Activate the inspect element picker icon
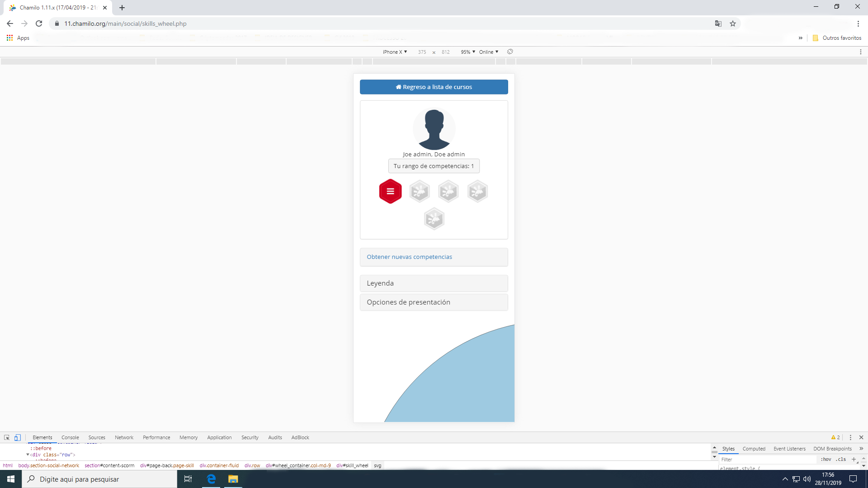Image resolution: width=868 pixels, height=488 pixels. 7,437
